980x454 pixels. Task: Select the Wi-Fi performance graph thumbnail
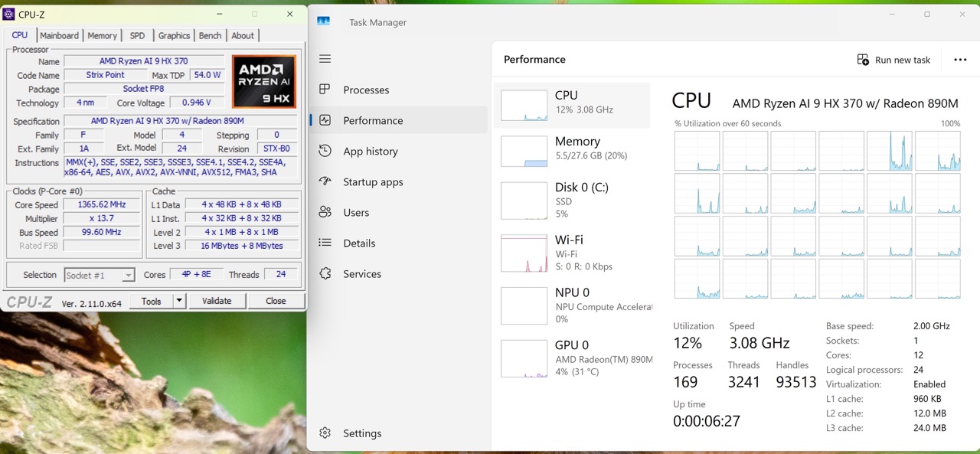point(524,253)
